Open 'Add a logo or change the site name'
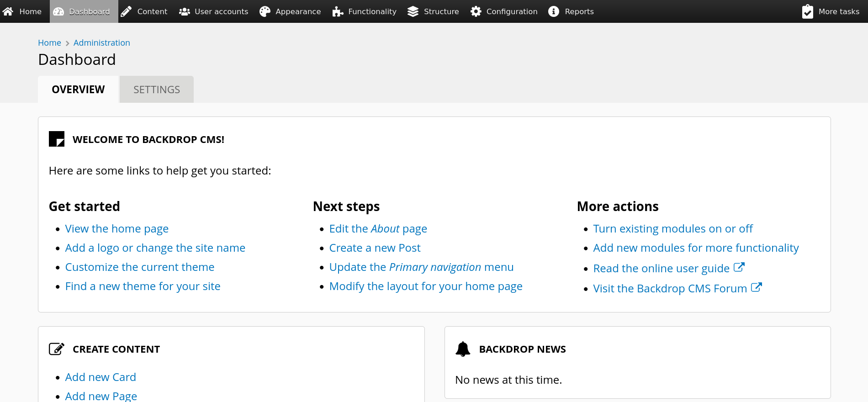Screen dimensions: 868x402 (155, 248)
